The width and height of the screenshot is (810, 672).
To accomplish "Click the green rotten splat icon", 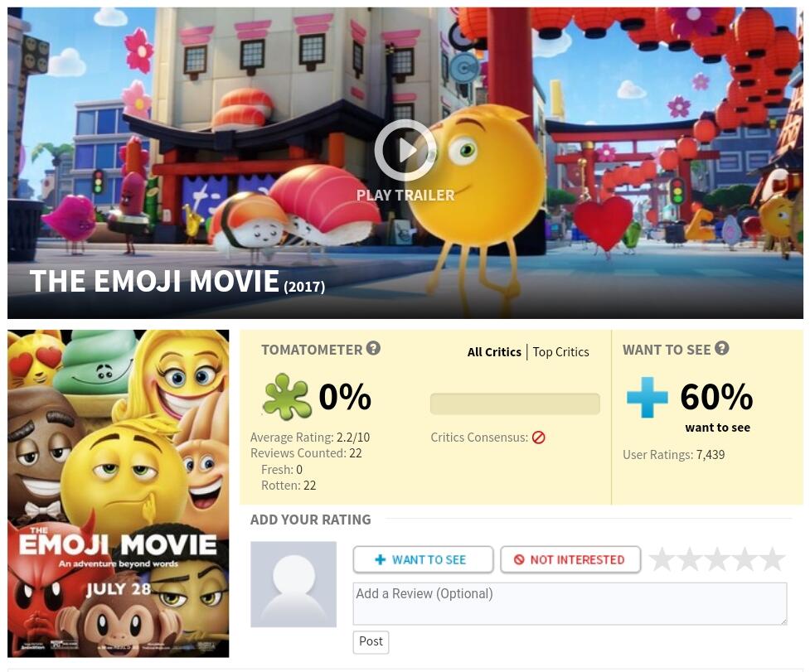I will (287, 396).
